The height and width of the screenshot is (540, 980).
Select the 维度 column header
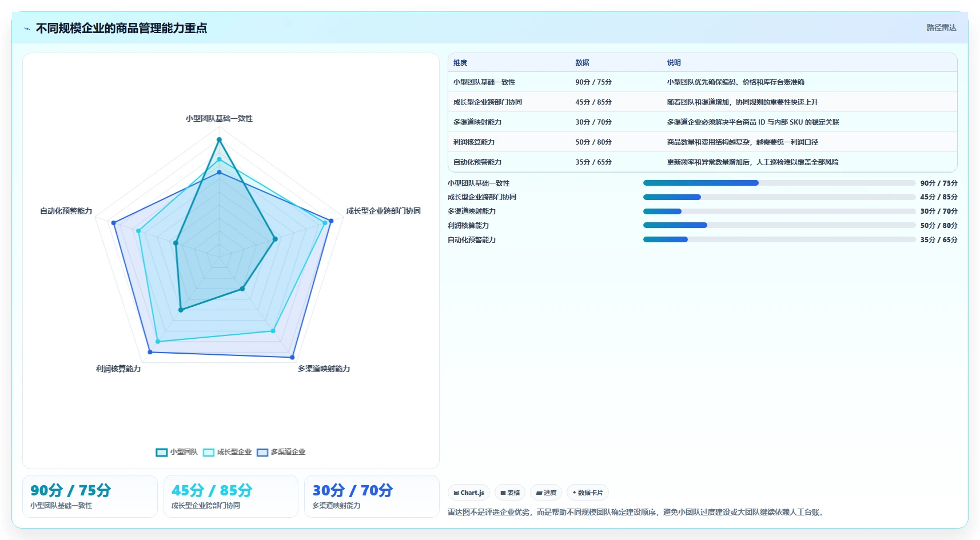pos(460,63)
